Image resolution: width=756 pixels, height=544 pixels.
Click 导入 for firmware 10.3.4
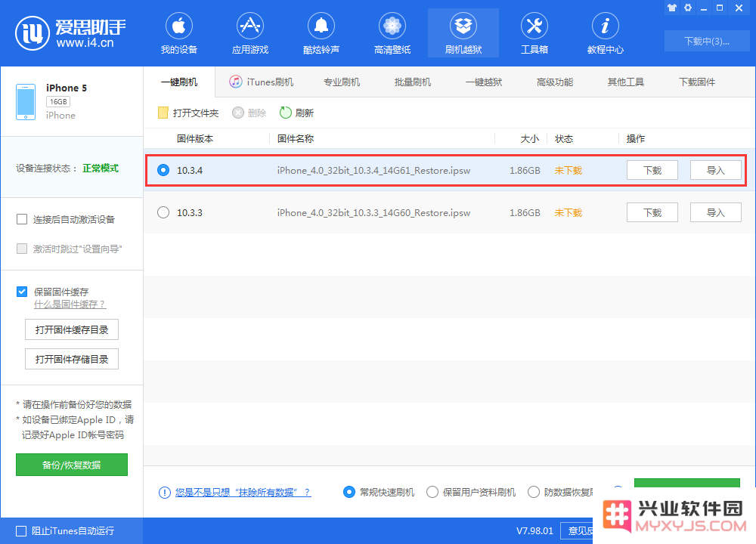click(715, 170)
